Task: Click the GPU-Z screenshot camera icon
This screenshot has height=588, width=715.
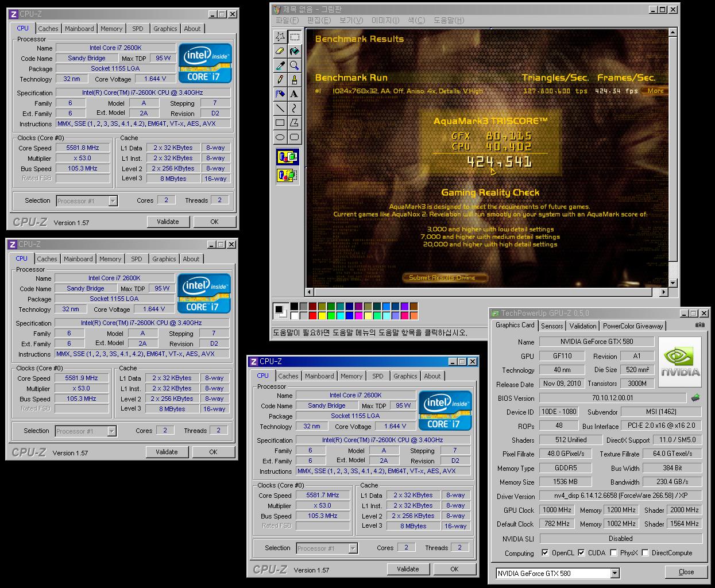Action: coord(699,326)
